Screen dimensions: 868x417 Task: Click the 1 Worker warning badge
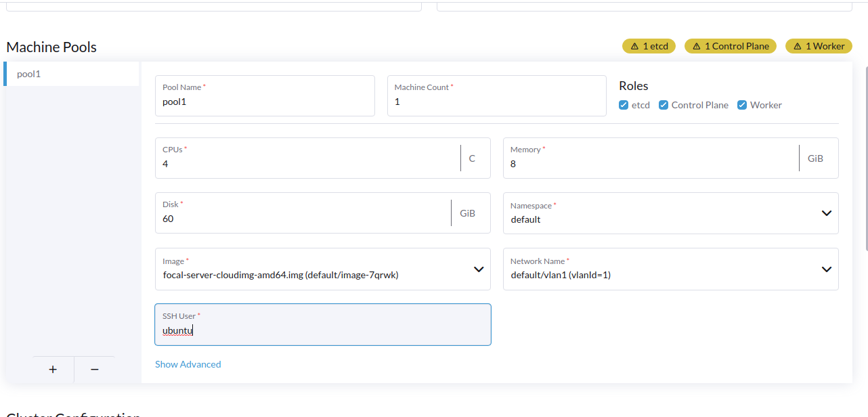click(819, 45)
